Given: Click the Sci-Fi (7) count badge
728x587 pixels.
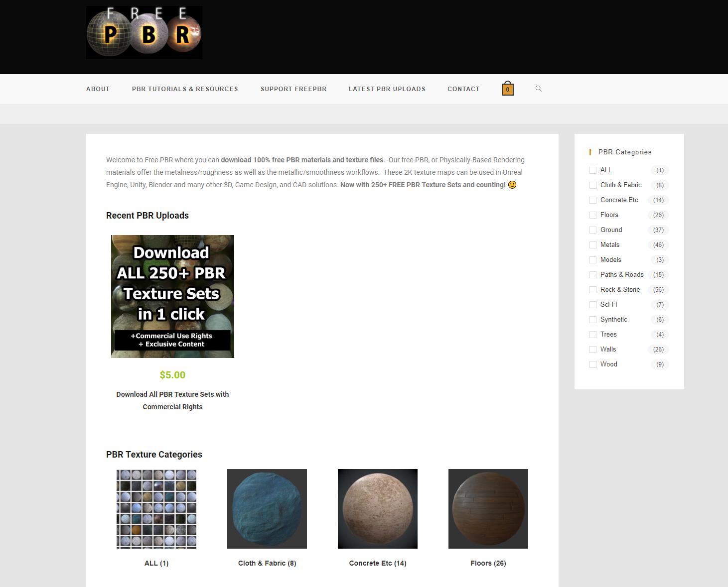Looking at the screenshot, I should tap(660, 305).
